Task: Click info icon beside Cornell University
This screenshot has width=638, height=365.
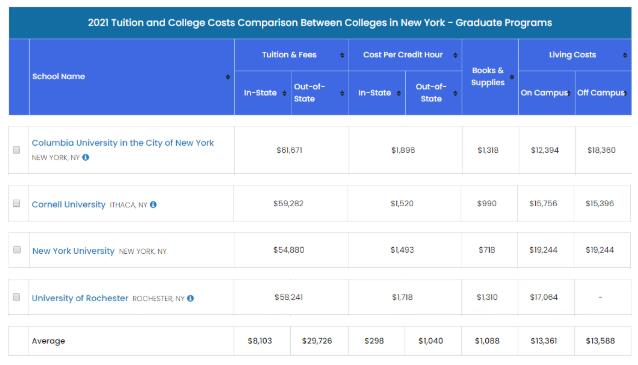Action: [153, 205]
